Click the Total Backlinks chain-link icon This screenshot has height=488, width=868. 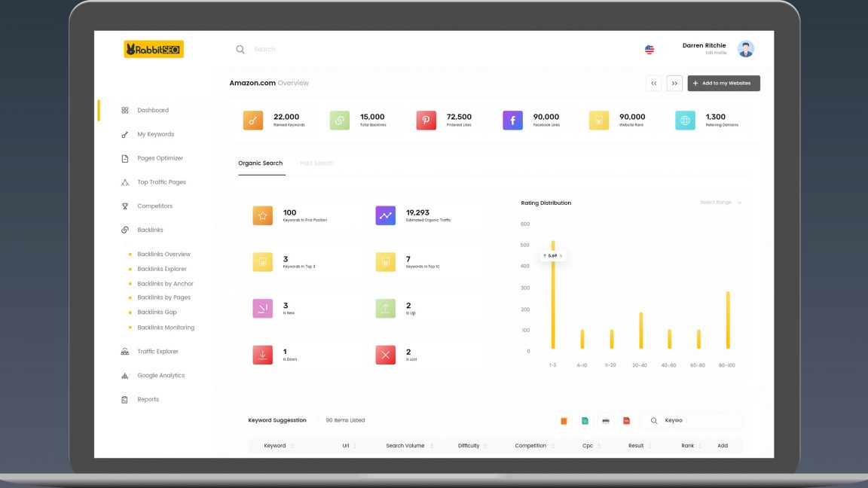click(339, 120)
